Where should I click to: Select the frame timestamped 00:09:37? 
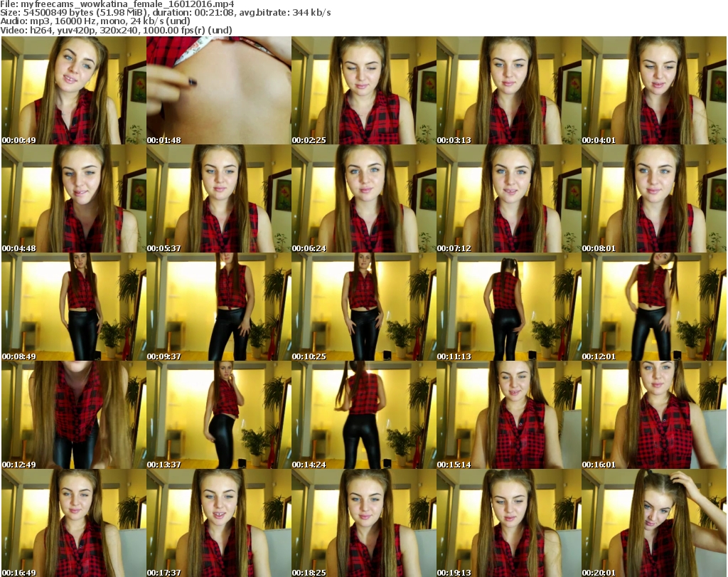tap(219, 307)
